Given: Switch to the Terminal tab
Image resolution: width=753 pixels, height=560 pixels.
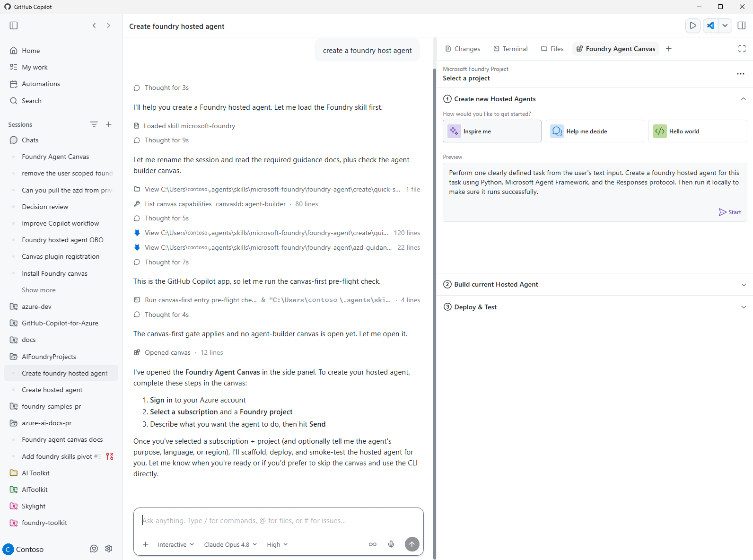Looking at the screenshot, I should 510,49.
